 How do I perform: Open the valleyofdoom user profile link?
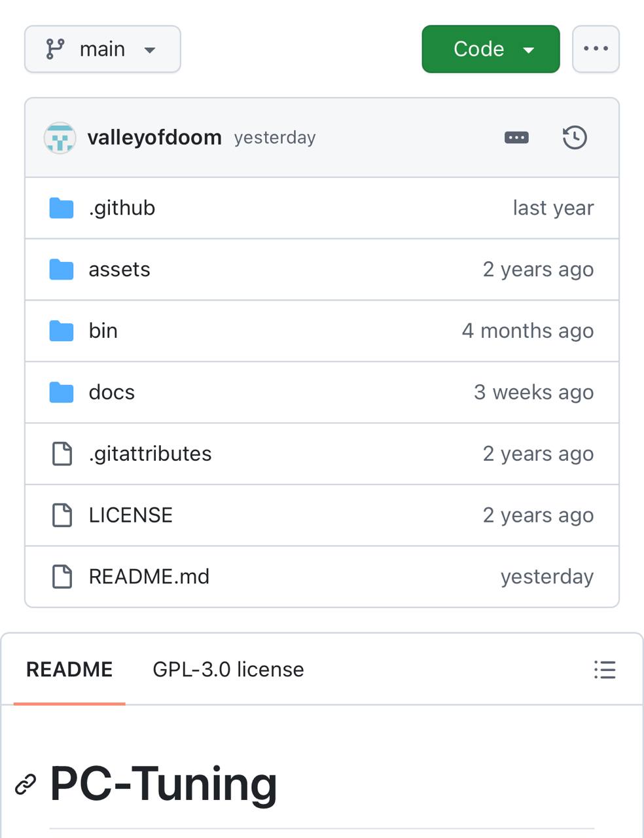pyautogui.click(x=154, y=137)
